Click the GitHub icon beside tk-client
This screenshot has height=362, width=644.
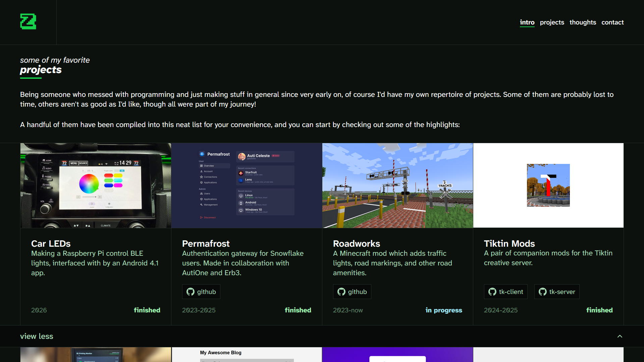[x=492, y=292]
